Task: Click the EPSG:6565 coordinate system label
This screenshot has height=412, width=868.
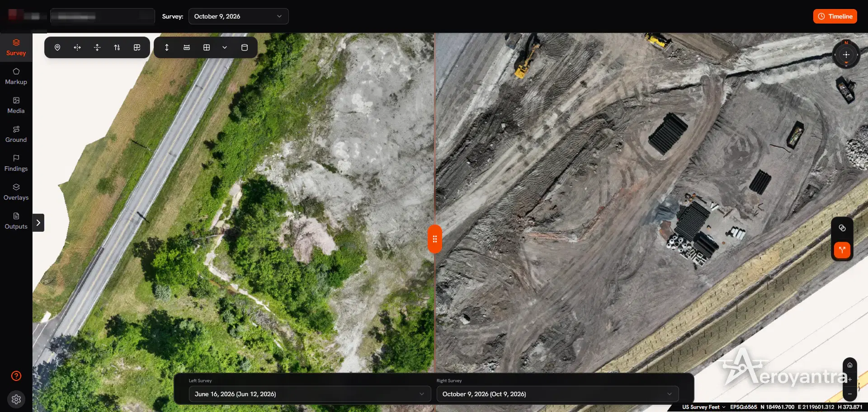Action: pyautogui.click(x=743, y=407)
